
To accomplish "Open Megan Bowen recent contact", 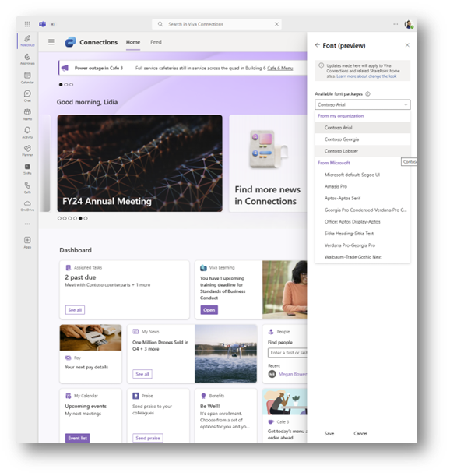I will click(287, 374).
